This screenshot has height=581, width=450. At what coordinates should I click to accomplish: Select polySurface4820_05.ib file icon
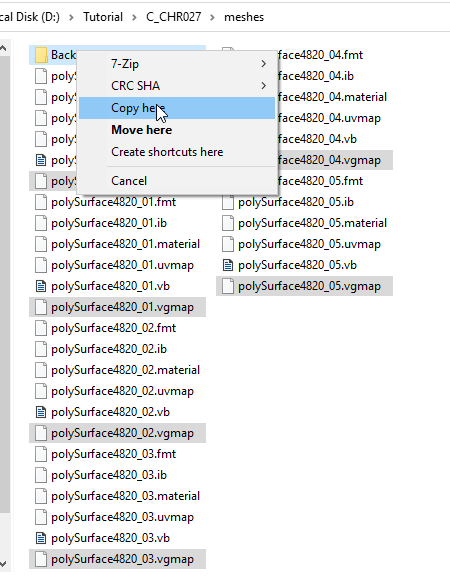[228, 202]
